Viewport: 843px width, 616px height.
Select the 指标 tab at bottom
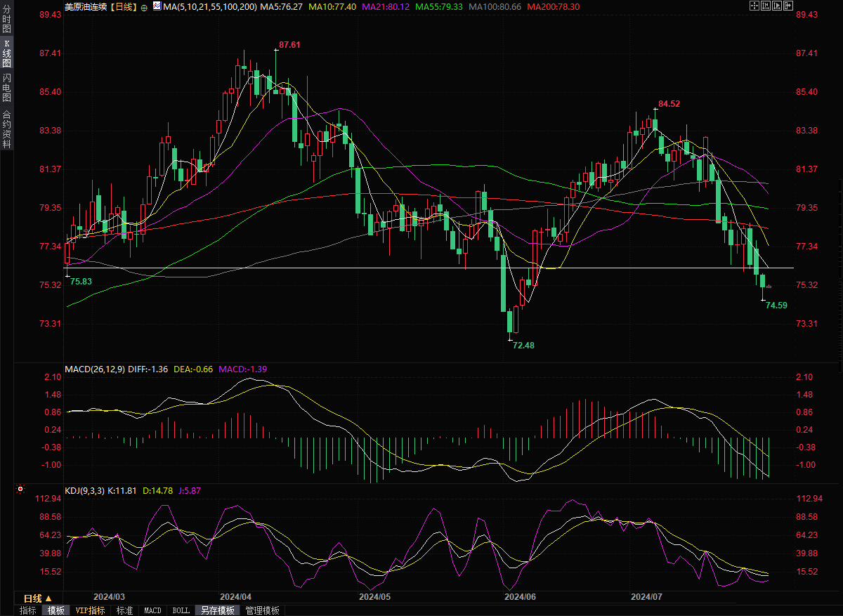28,610
